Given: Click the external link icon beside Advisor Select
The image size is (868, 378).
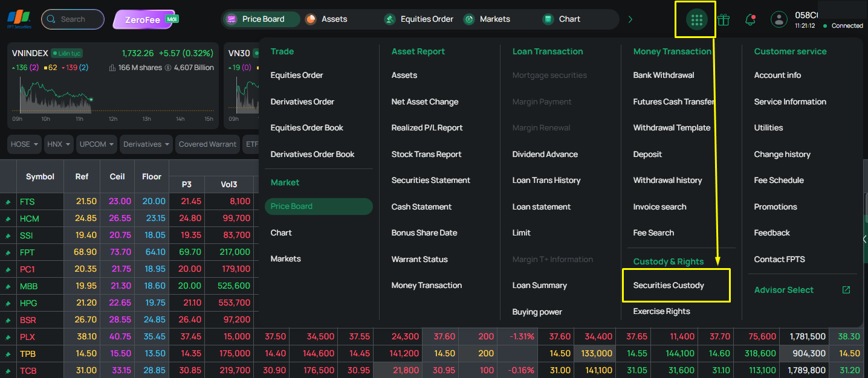Looking at the screenshot, I should point(846,290).
